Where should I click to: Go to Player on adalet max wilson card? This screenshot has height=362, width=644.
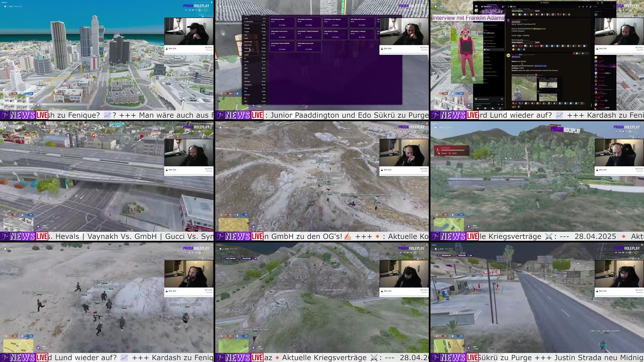click(282, 25)
